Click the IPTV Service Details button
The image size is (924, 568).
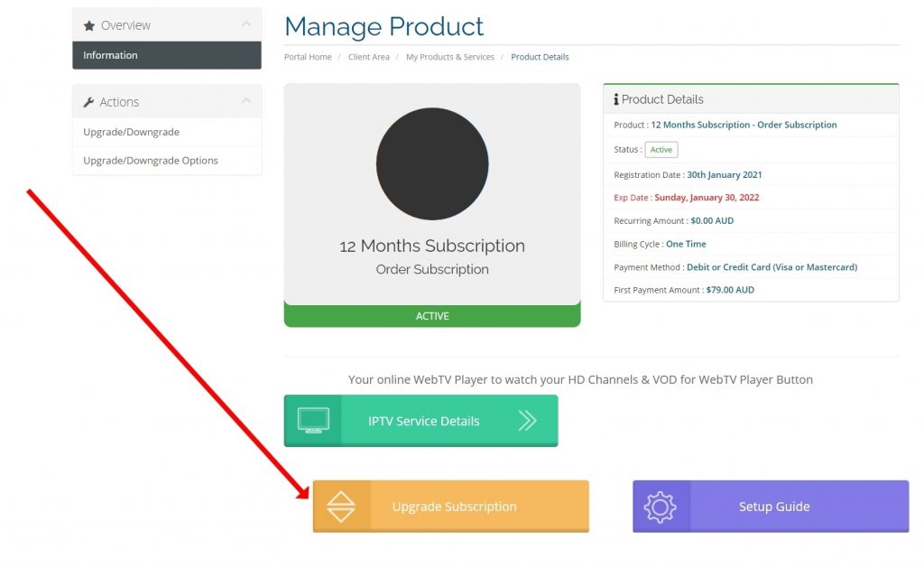424,421
